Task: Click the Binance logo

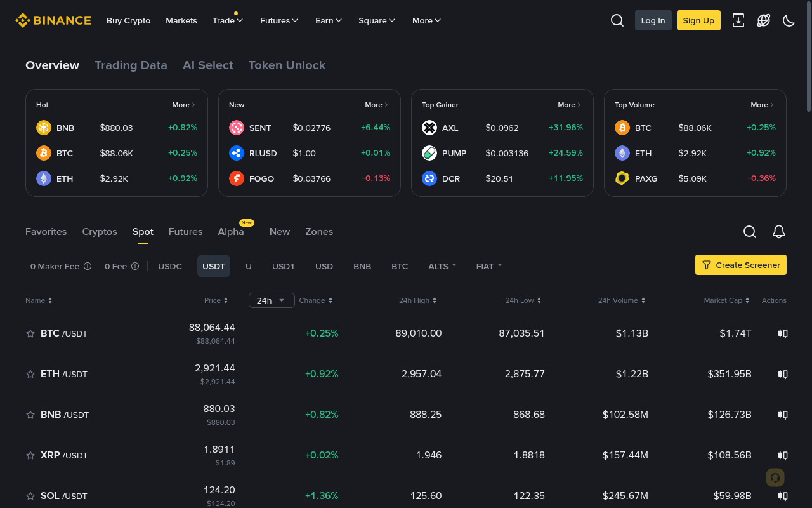Action: [x=53, y=20]
